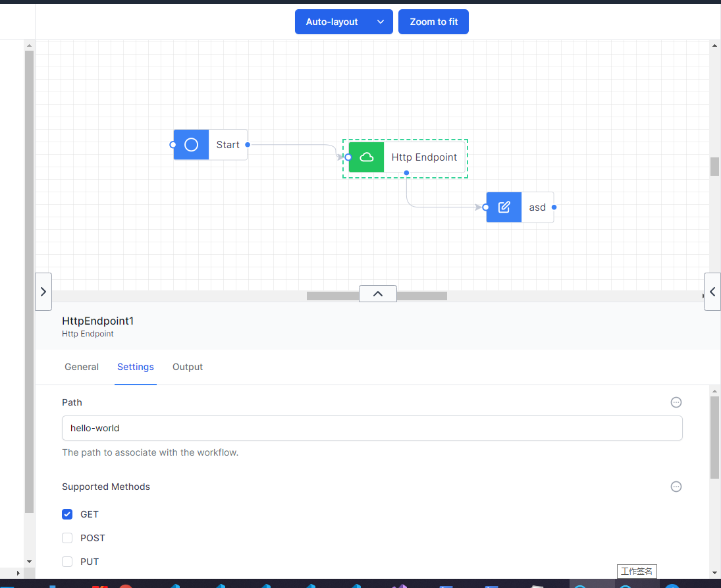Open the ellipsis options next to Supported Methods
This screenshot has height=588, width=721.
(x=676, y=487)
